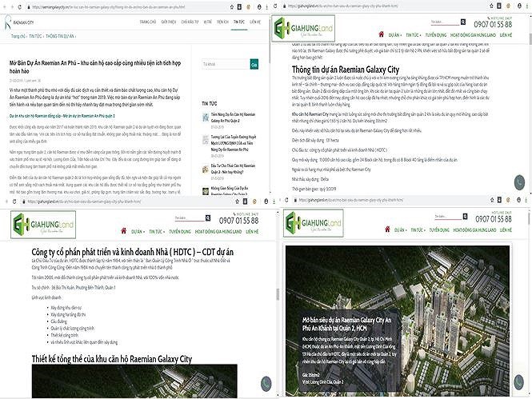
Task: Open LIÊN HỆ in the aerial-image window menu
Action: 506,229
